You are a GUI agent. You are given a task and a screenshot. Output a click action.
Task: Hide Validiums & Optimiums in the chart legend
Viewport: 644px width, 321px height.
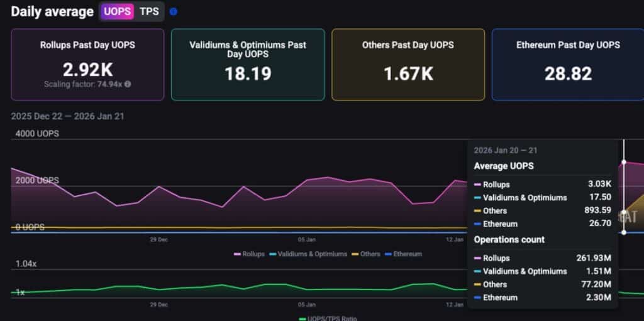coord(308,254)
